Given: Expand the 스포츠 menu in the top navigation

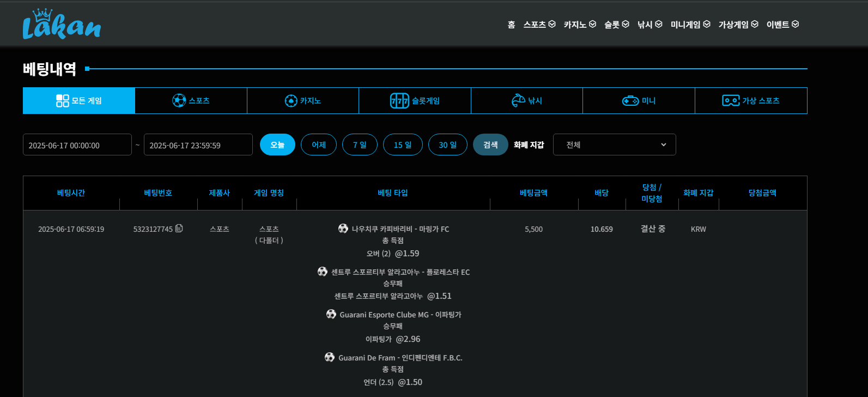Looking at the screenshot, I should 539,25.
